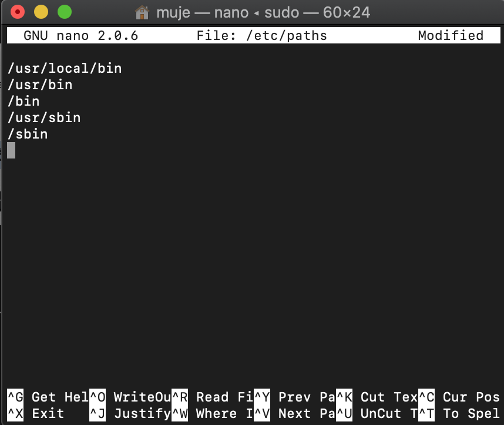Click the ^V Next Page shortcut
The image size is (504, 425).
pos(295,413)
